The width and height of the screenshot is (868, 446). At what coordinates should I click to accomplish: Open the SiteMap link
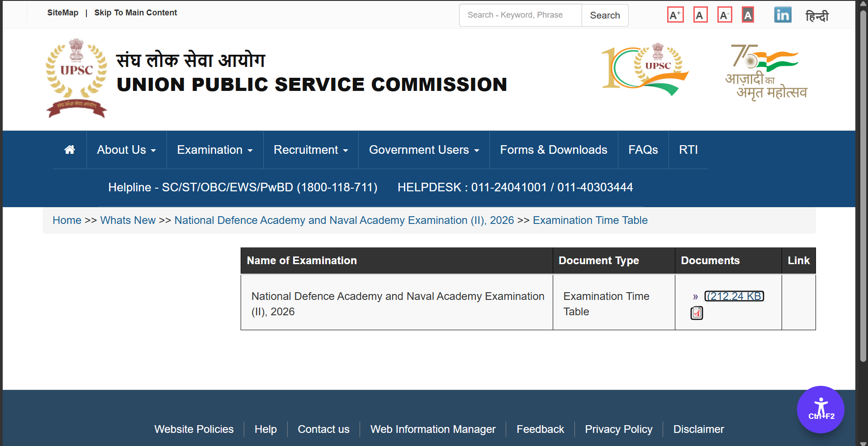click(x=63, y=13)
